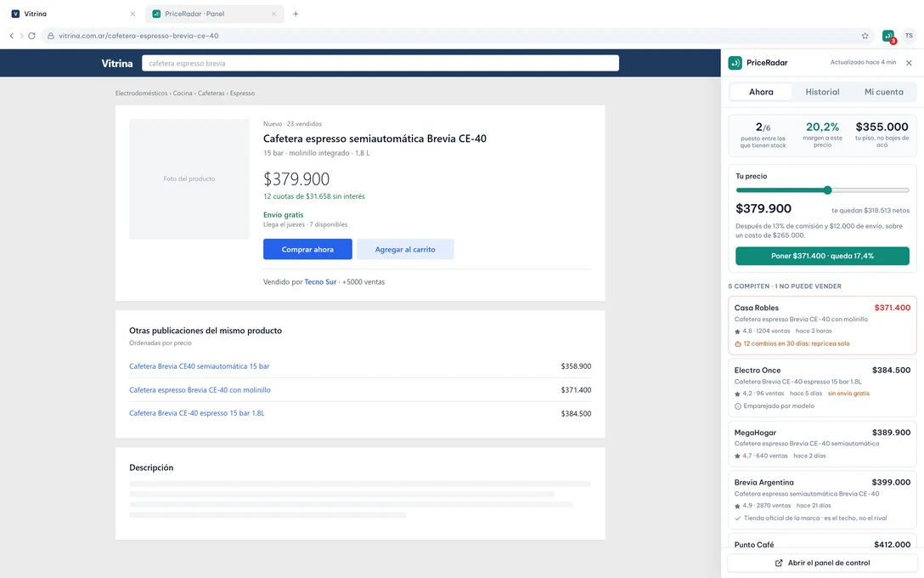Go back to previous page
Viewport: 924px width, 578px height.
(x=11, y=36)
